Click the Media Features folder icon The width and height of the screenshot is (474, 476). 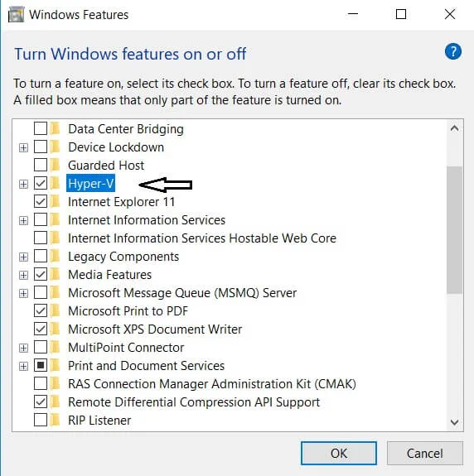point(55,274)
